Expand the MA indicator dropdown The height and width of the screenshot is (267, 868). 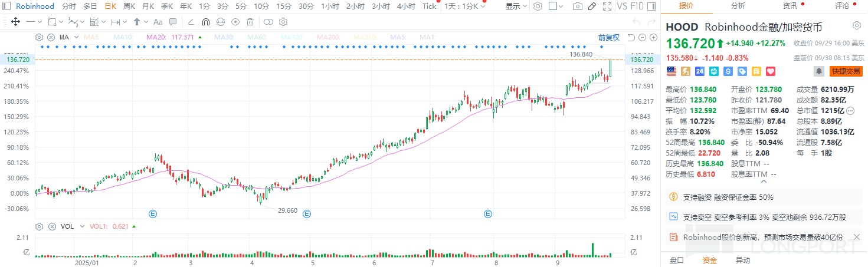pyautogui.click(x=75, y=37)
